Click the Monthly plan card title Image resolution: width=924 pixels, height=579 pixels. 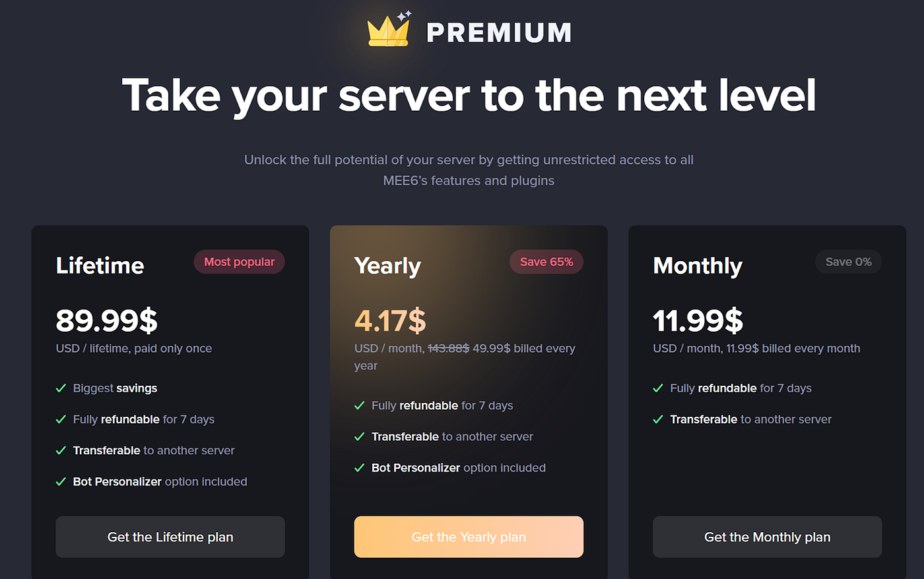click(698, 266)
